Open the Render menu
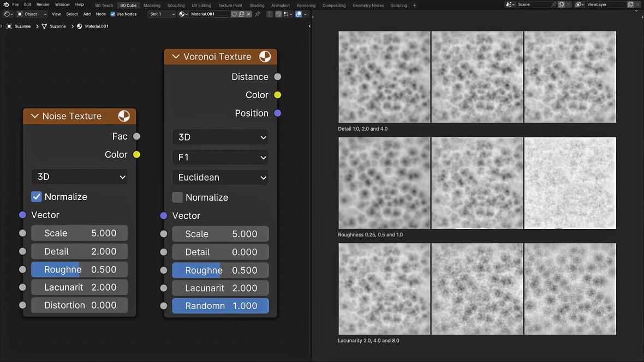The width and height of the screenshot is (644, 362). click(43, 4)
